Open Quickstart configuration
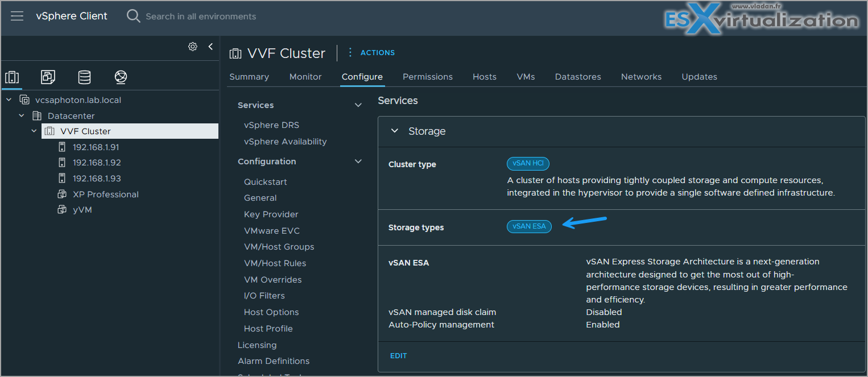868x377 pixels. pos(266,182)
